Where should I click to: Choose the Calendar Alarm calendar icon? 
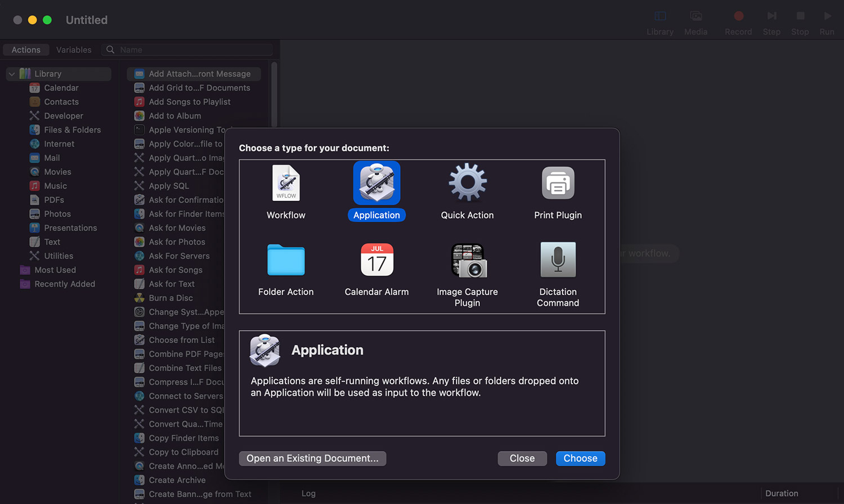tap(376, 259)
